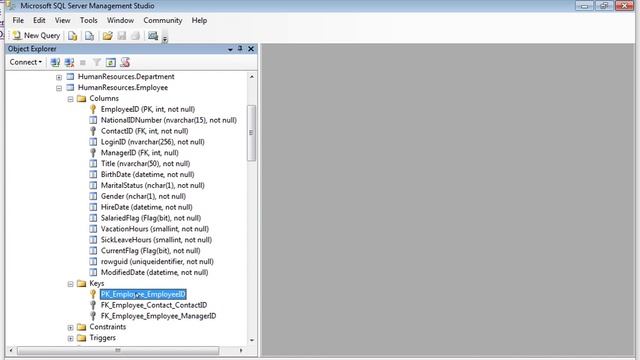Screen dimensions: 640x360
Task: Open the toolbar options overflow arrow
Action: click(x=165, y=39)
